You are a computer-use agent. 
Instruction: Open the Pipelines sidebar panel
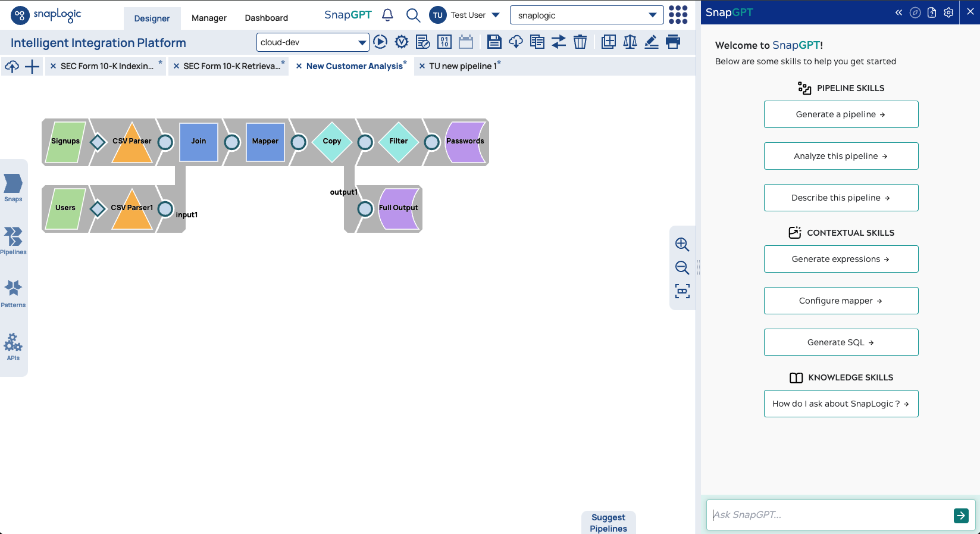tap(13, 241)
